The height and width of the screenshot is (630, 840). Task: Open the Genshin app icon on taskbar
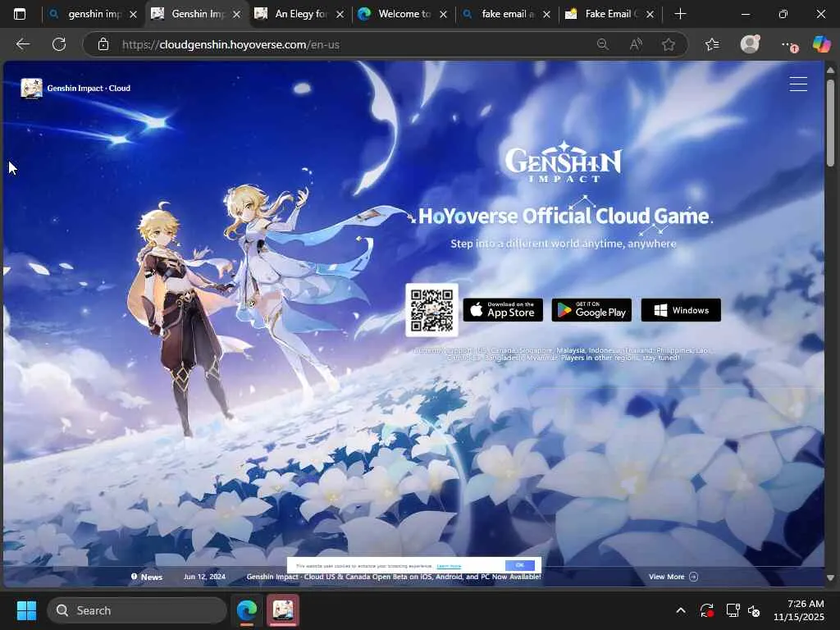pyautogui.click(x=283, y=610)
